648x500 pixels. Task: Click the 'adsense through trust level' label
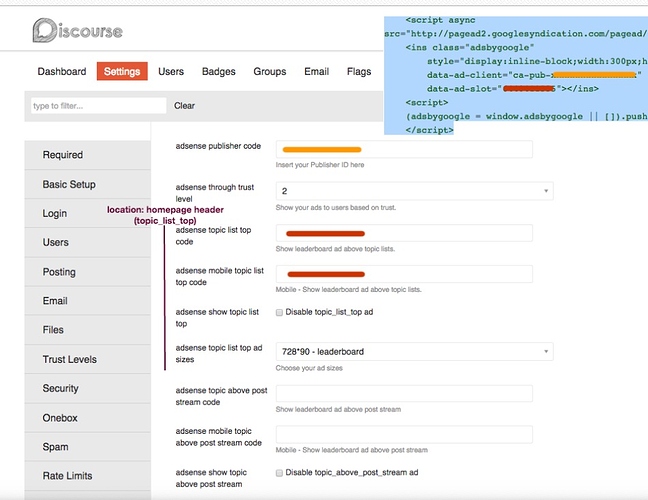point(214,193)
